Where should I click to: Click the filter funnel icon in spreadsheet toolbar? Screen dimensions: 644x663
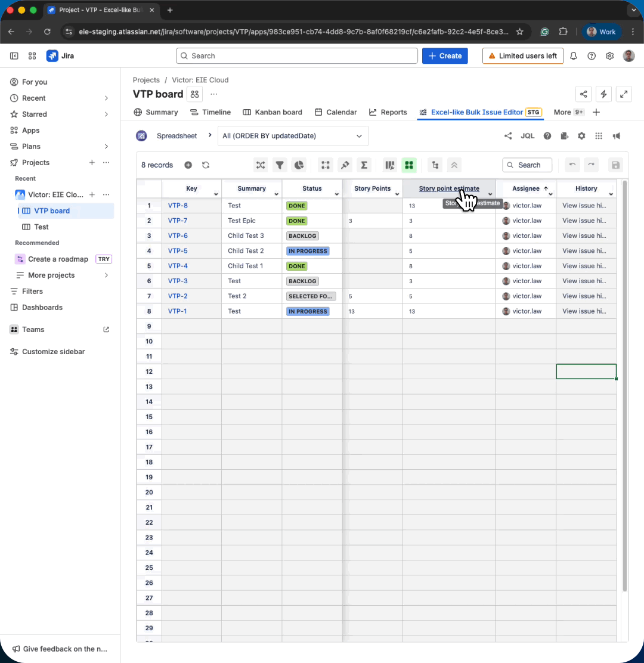[279, 165]
